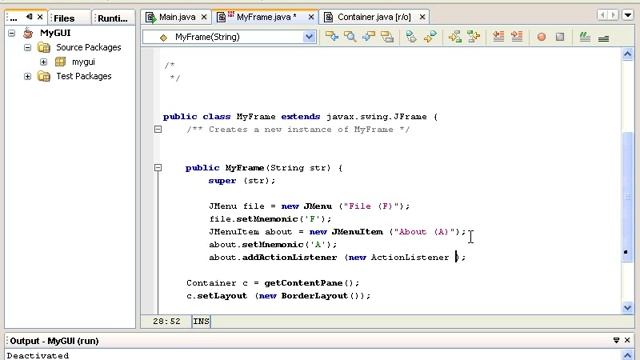Close the Main.java tab

point(204,17)
